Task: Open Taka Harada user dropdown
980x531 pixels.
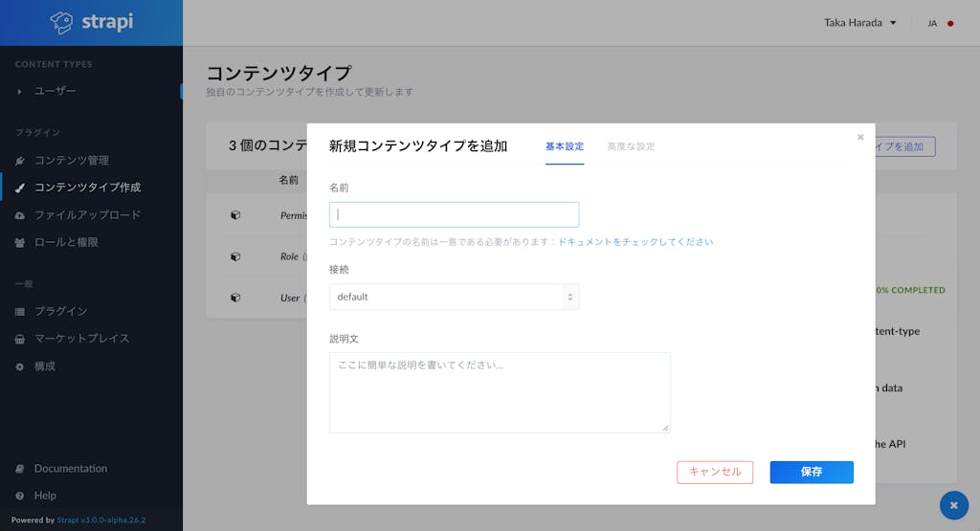Action: [x=860, y=23]
